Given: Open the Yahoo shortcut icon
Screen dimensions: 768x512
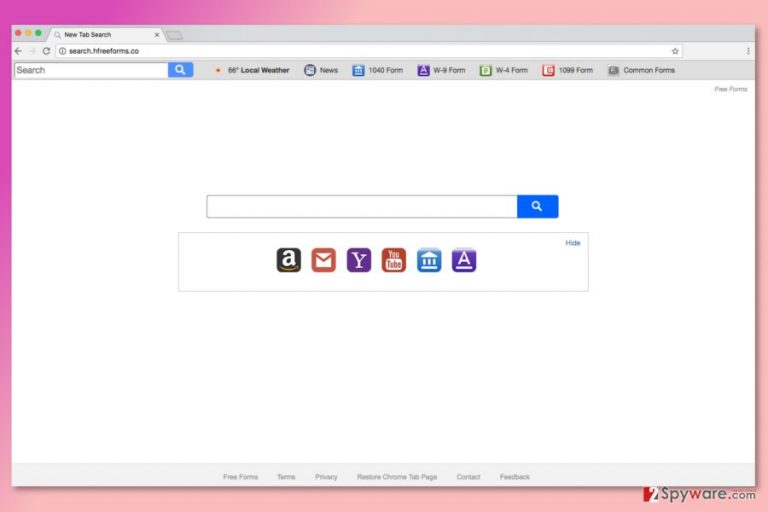Looking at the screenshot, I should pos(359,260).
